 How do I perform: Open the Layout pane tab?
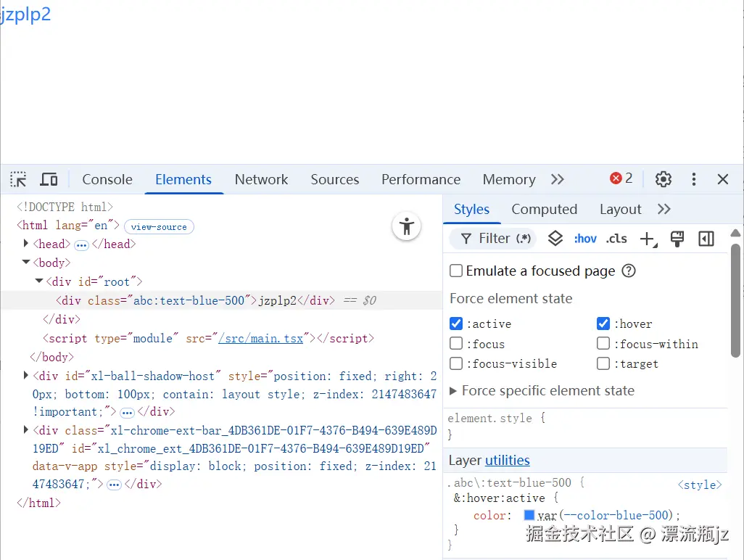(620, 210)
